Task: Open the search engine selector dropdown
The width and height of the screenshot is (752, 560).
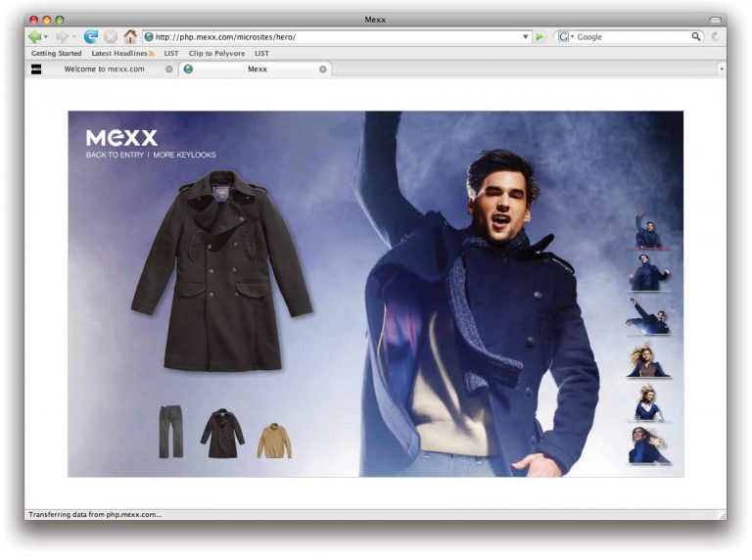Action: [565, 36]
